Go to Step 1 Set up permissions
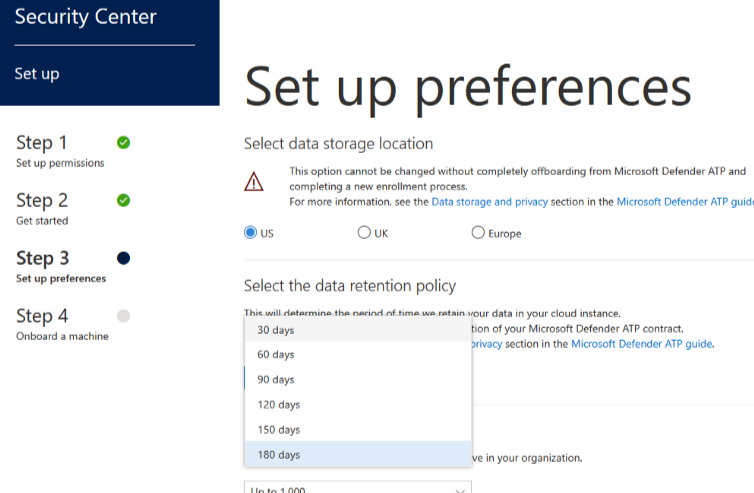The width and height of the screenshot is (754, 493). point(60,151)
